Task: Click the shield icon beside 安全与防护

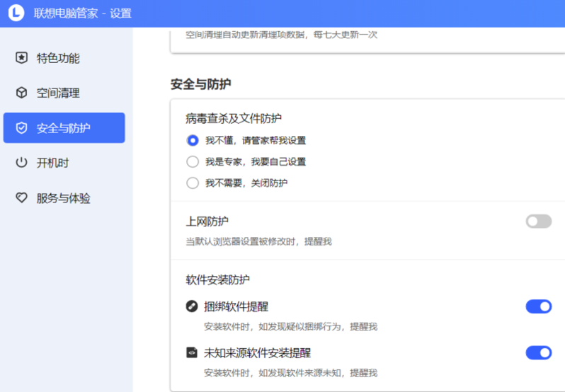Action: click(x=22, y=128)
